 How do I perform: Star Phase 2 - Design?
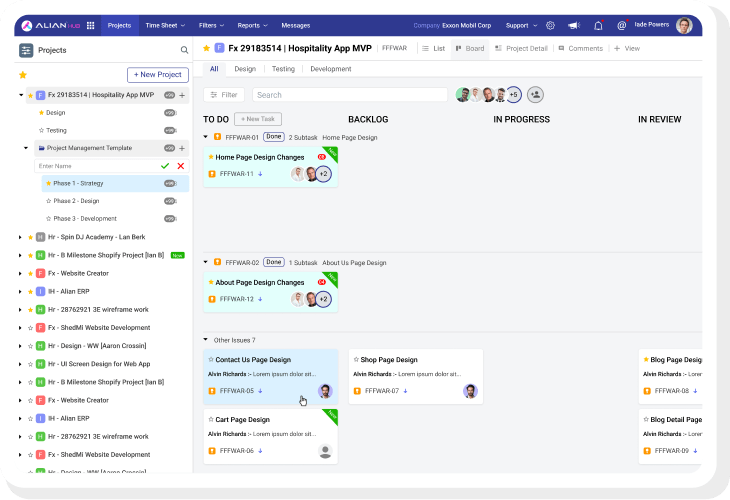click(x=48, y=201)
